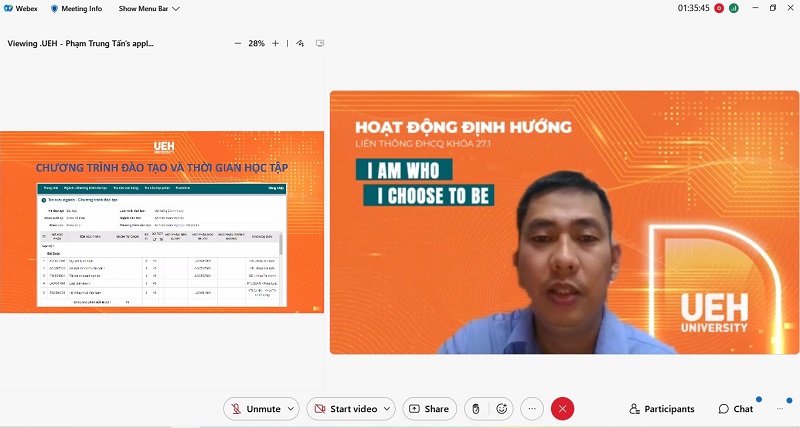The image size is (800, 428).
Task: Zoom in shared content with plus
Action: coord(276,43)
